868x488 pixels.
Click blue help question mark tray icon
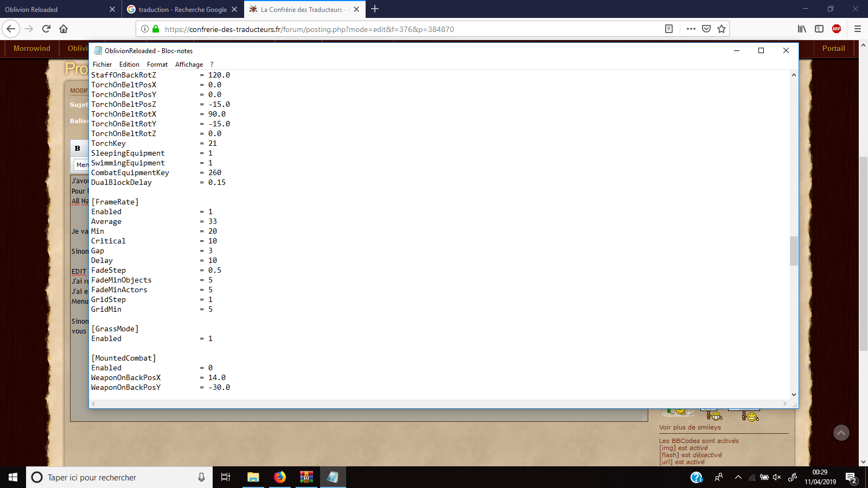coord(697,477)
